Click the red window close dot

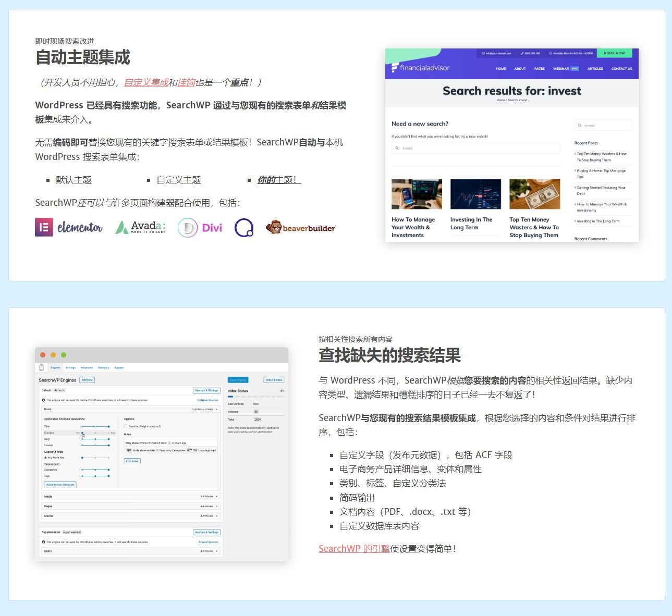pyautogui.click(x=43, y=355)
